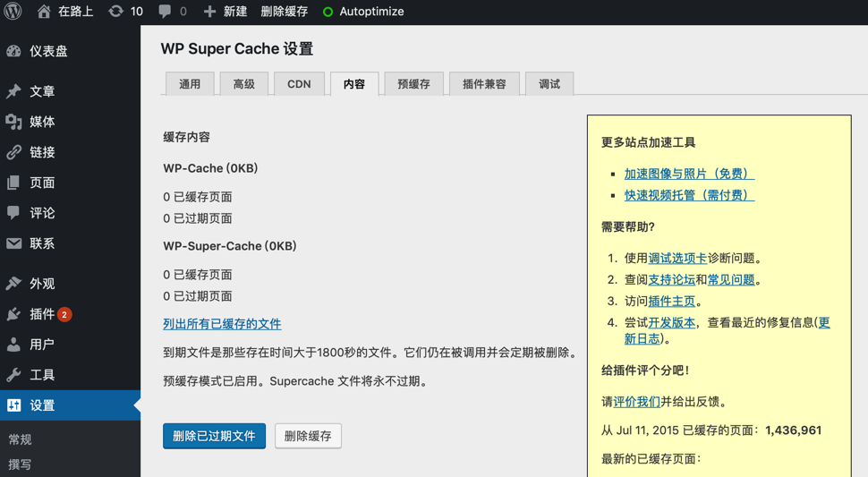Click the 1,436,961 cached pages count
Screen dimensions: 868x477
[x=793, y=430]
